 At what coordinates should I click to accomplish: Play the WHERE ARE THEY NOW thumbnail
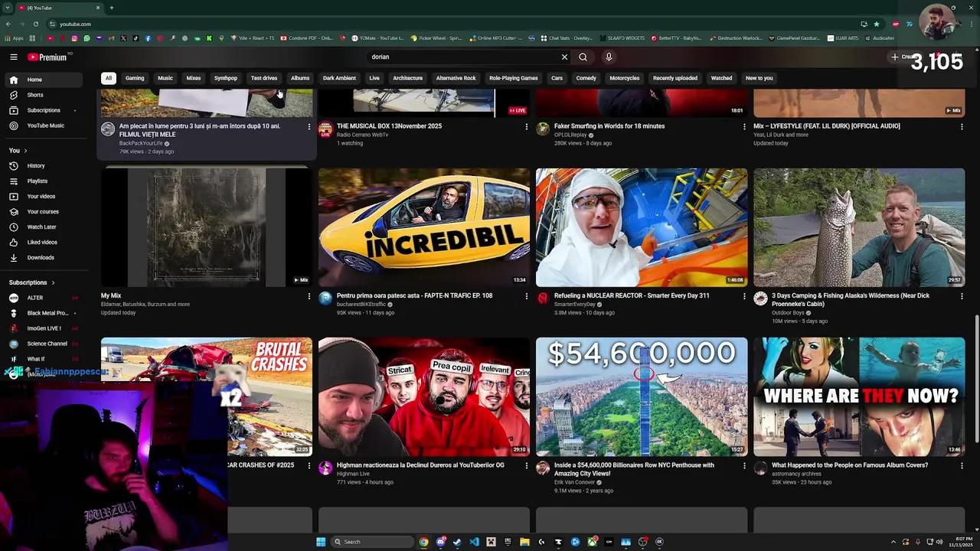[x=859, y=396]
